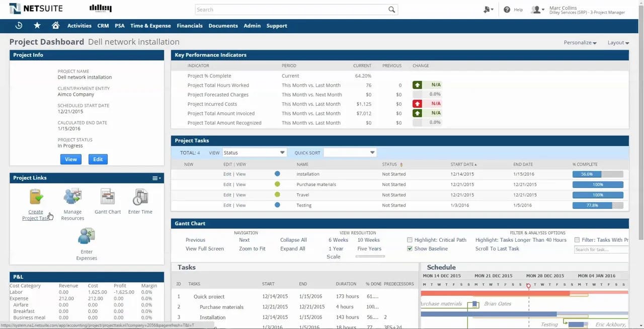Click Scroll To Last Task
This screenshot has width=644, height=329.
tap(497, 249)
